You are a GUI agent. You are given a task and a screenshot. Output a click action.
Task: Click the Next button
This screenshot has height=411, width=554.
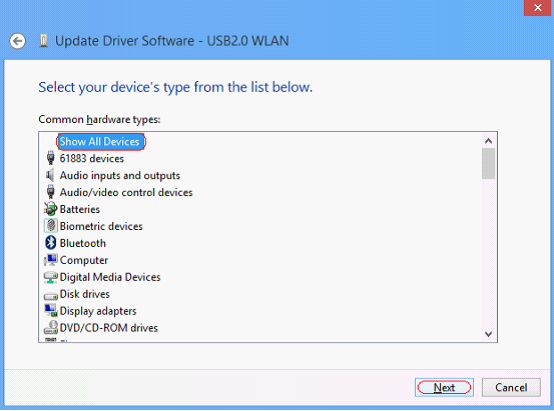pyautogui.click(x=444, y=387)
